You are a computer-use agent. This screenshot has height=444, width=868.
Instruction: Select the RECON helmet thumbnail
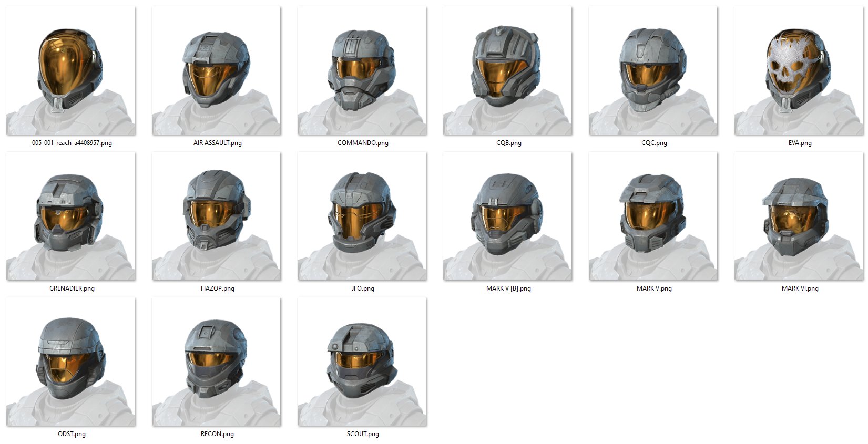coord(216,362)
